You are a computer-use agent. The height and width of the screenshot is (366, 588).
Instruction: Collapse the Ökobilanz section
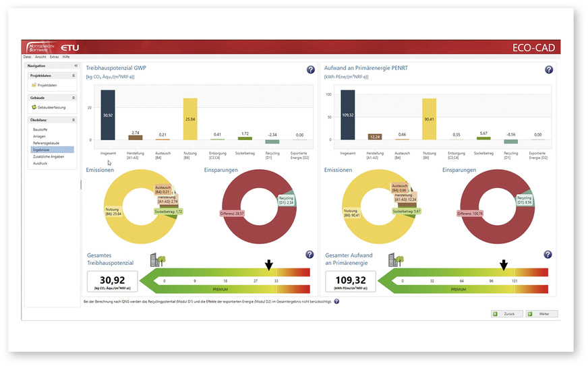[73, 119]
